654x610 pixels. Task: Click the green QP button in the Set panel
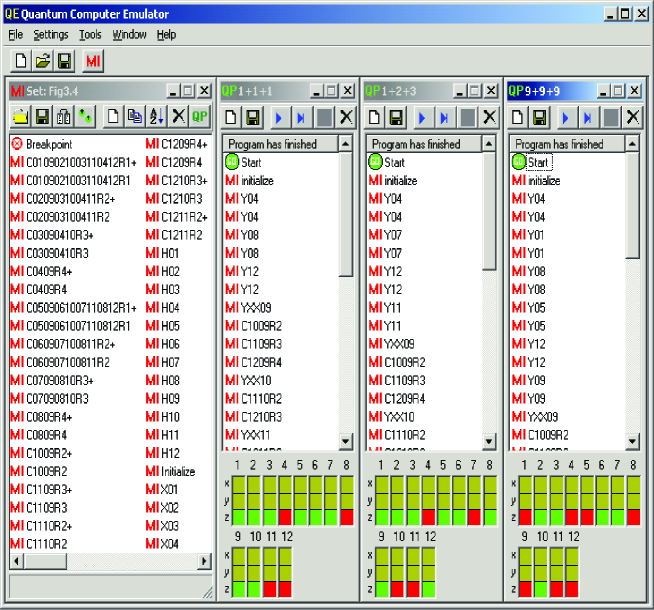pyautogui.click(x=200, y=116)
